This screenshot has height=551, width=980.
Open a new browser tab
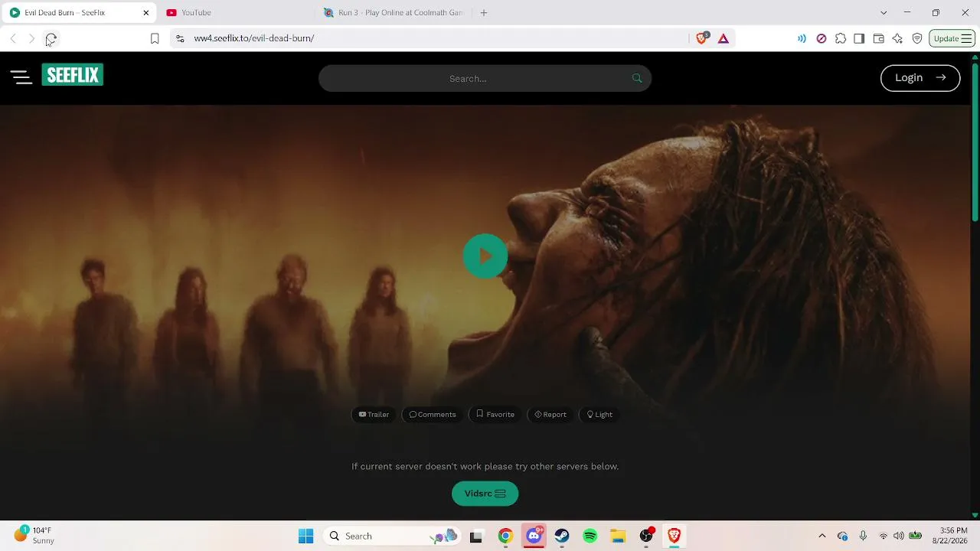483,12
